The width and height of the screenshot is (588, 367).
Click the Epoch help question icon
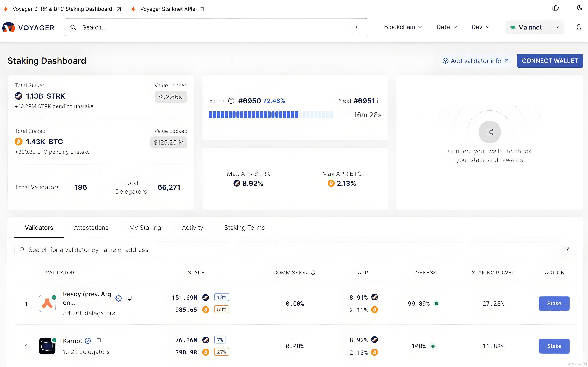pos(231,101)
